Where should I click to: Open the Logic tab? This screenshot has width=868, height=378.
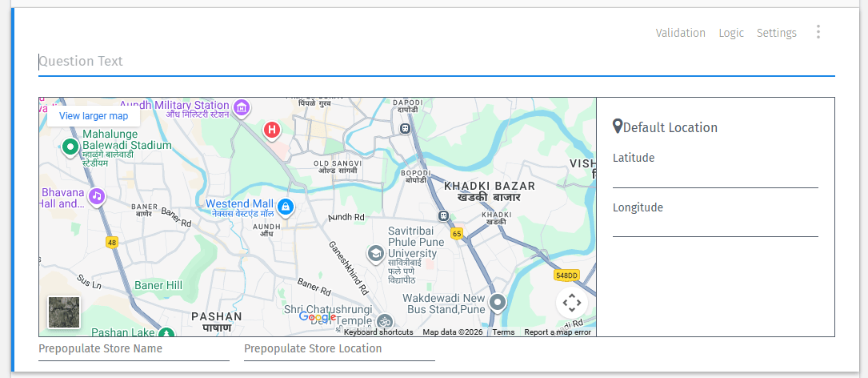(731, 33)
